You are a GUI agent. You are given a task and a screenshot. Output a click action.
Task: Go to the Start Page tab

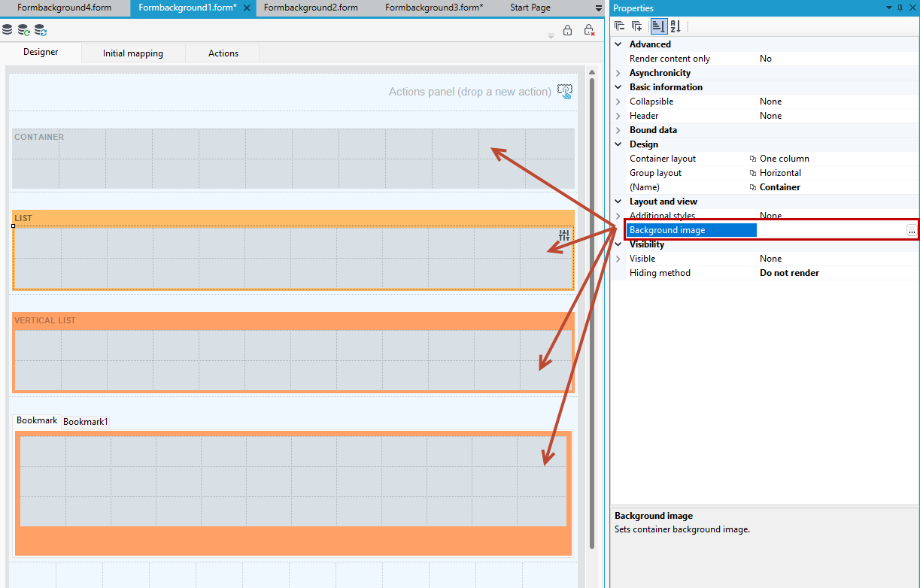point(530,8)
